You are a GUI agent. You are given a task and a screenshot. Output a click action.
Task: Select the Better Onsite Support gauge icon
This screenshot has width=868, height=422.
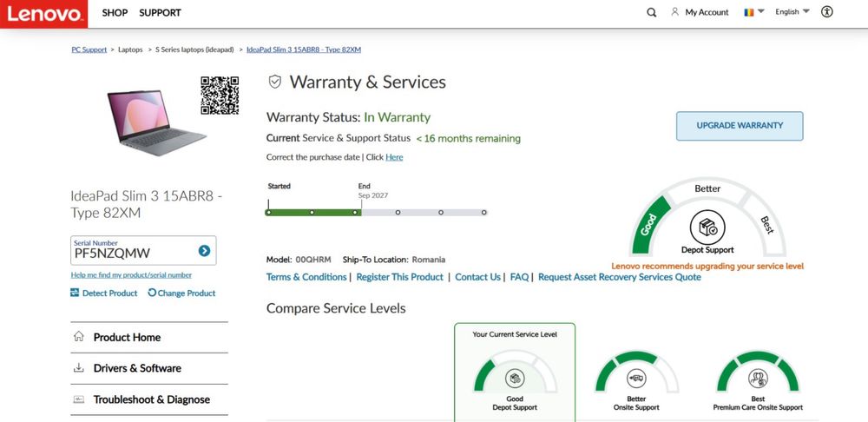click(x=636, y=379)
